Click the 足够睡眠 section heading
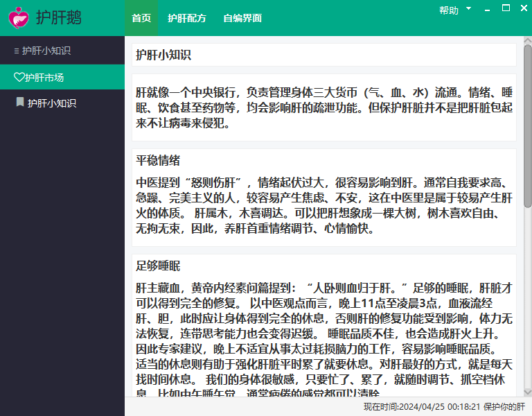This screenshot has height=416, width=532. coord(158,266)
